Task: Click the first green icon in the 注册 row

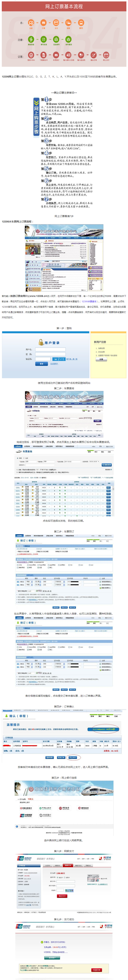Action: coord(31,39)
